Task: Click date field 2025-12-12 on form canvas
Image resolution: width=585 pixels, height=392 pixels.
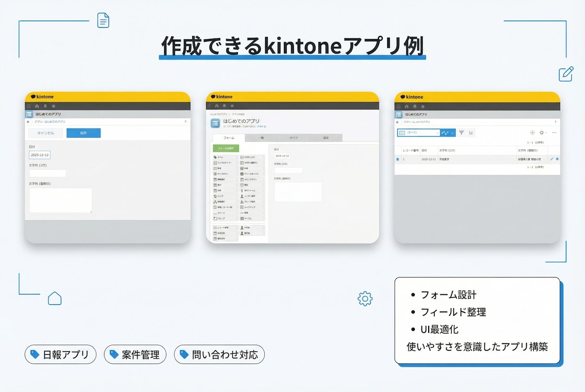Action: click(x=282, y=156)
